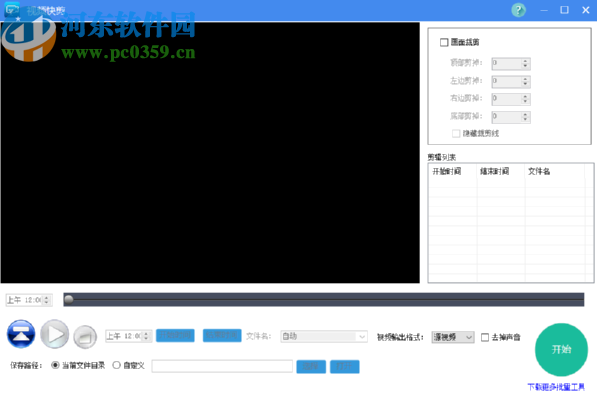Image resolution: width=597 pixels, height=393 pixels.
Task: Click the blue 结束时间 button
Action: pos(222,335)
